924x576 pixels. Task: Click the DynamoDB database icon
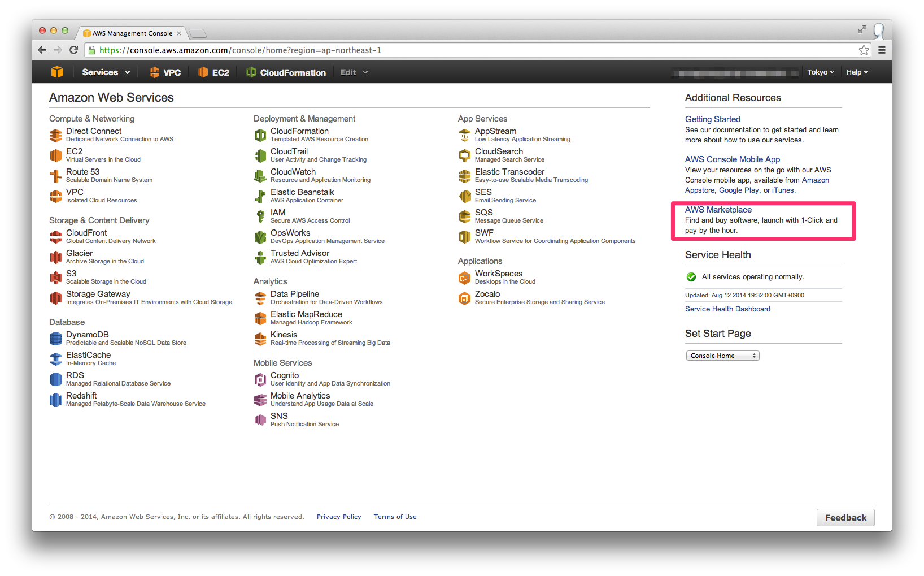tap(55, 339)
